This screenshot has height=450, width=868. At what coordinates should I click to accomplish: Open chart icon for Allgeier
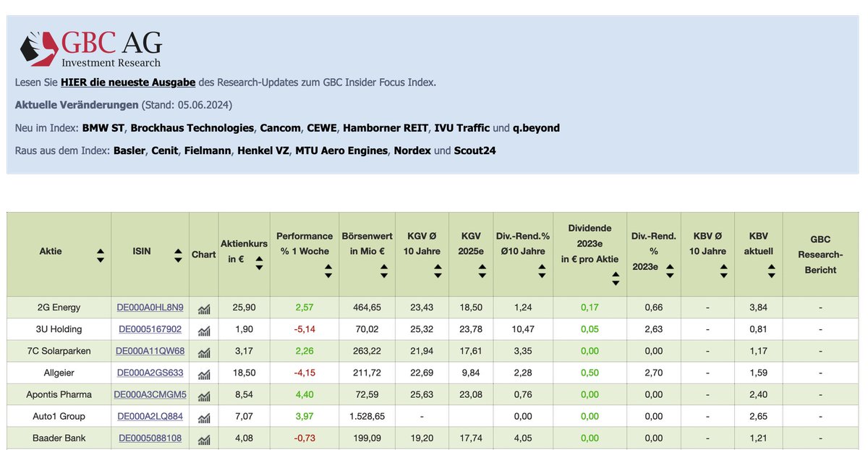[204, 374]
